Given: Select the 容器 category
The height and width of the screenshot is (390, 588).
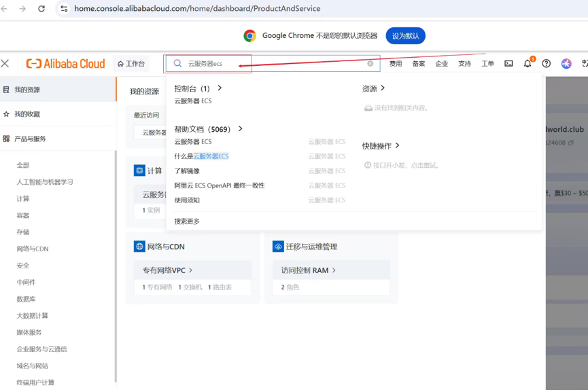Looking at the screenshot, I should pos(23,215).
